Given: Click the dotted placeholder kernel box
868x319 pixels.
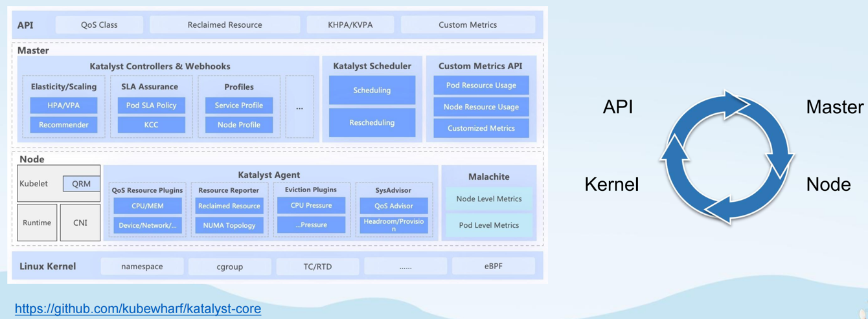Looking at the screenshot, I should [405, 267].
